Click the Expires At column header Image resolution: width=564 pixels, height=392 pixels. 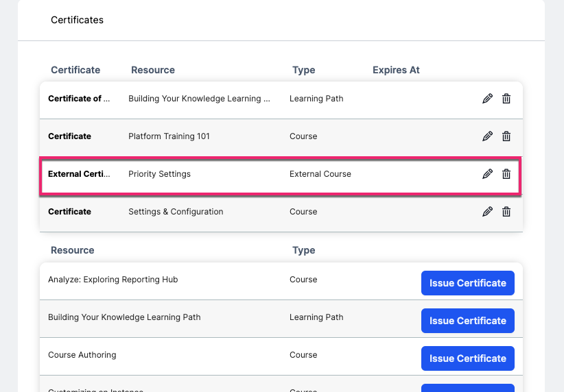[396, 70]
